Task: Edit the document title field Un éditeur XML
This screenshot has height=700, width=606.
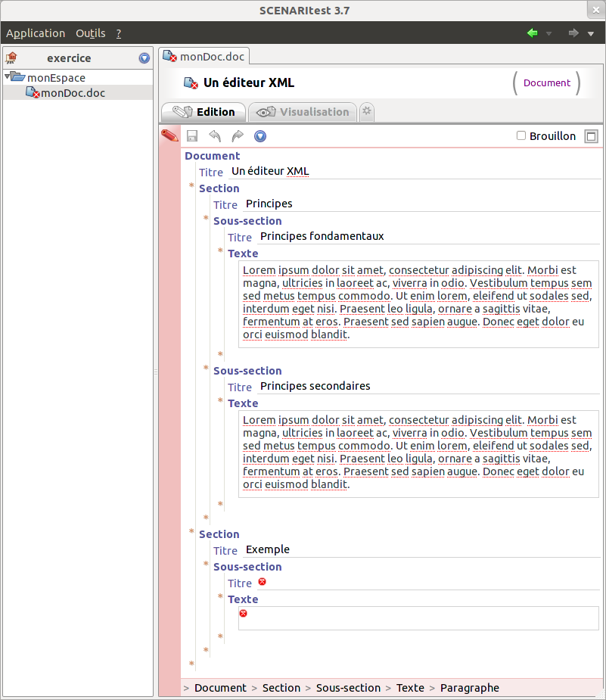Action: 415,172
